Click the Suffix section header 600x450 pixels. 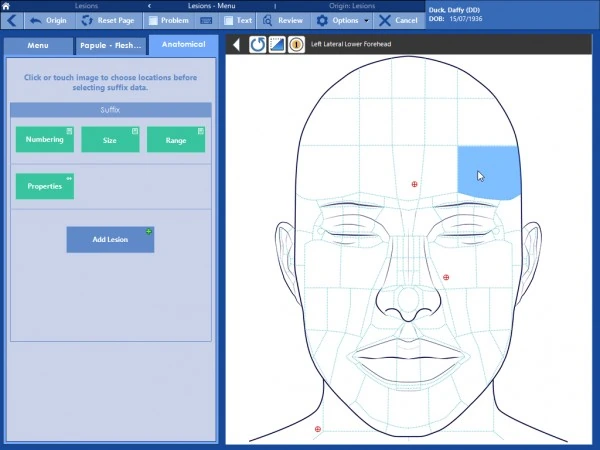coord(111,110)
